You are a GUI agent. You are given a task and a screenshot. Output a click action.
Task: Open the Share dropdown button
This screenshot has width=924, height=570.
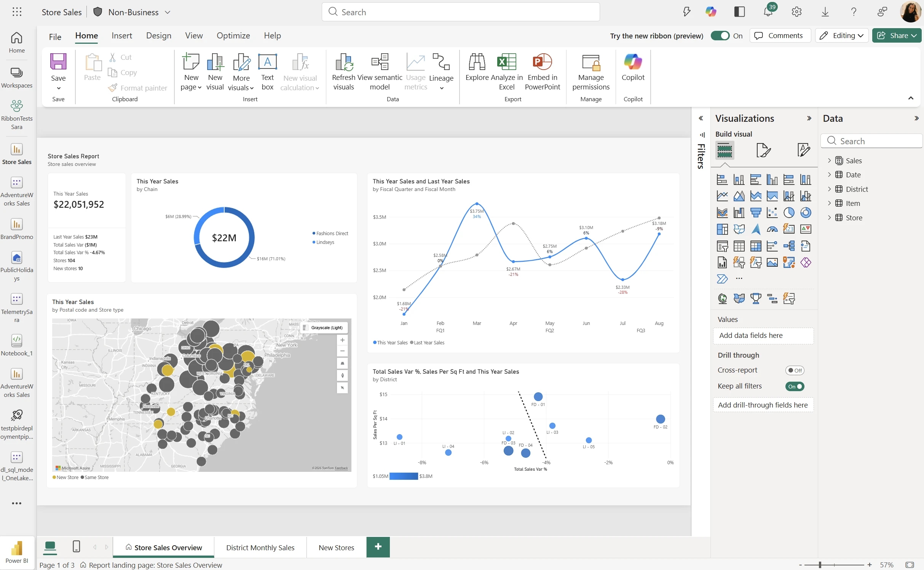(897, 36)
